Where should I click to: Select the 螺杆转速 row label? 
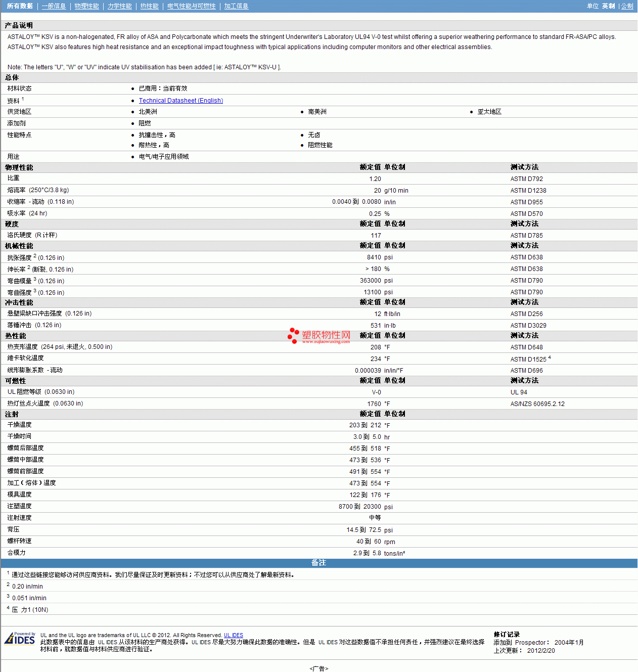[20, 541]
